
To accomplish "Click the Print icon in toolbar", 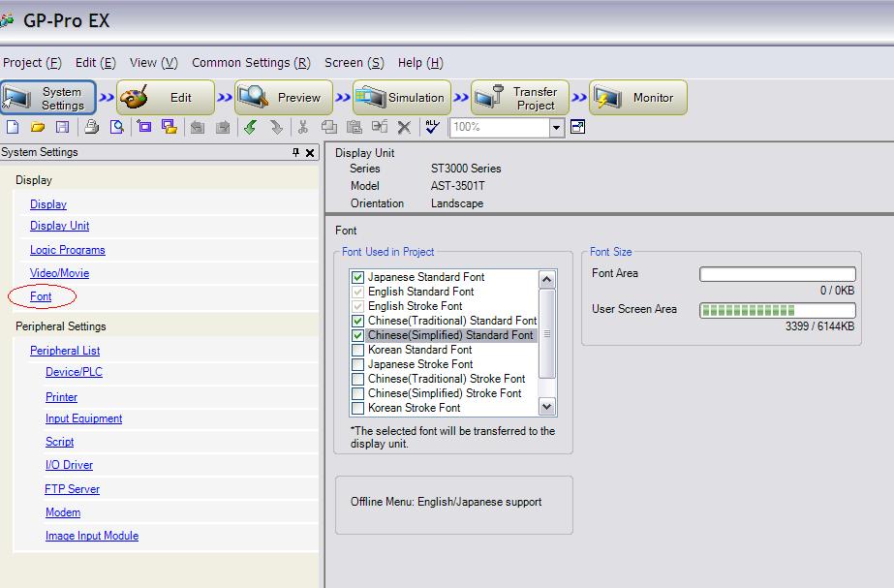I will [x=91, y=127].
